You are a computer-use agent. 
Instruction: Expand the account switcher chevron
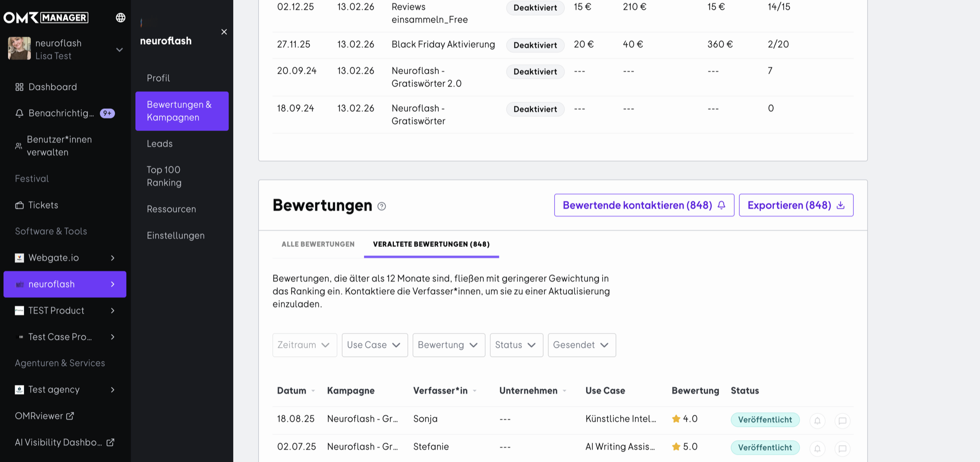[x=119, y=49]
